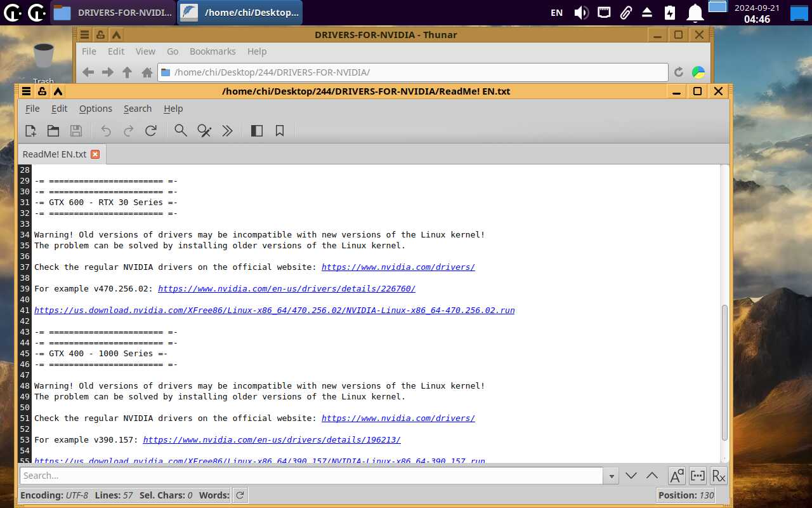Toggle Whole Word in search bar
Viewport: 812px width, 508px height.
[698, 476]
